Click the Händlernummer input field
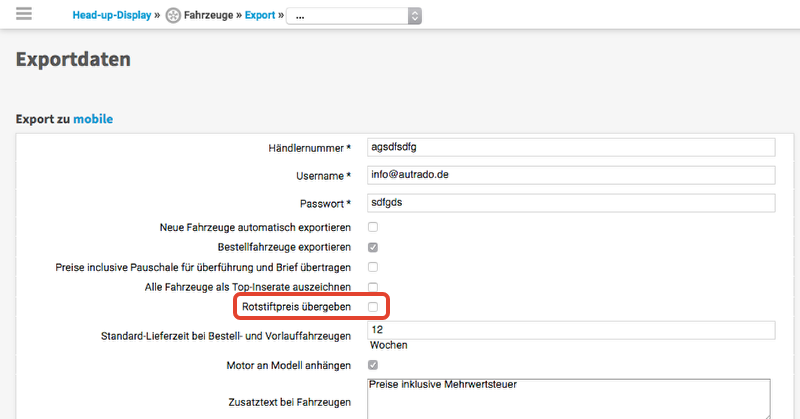Image resolution: width=800 pixels, height=419 pixels. (571, 147)
